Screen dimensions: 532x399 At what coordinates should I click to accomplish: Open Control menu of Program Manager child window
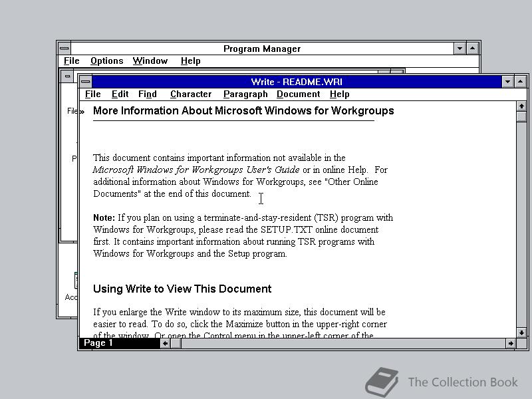(x=68, y=76)
